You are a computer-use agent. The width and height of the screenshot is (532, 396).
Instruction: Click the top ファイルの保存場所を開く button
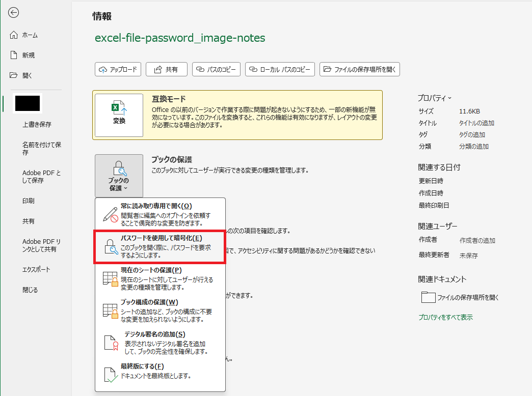pyautogui.click(x=360, y=69)
